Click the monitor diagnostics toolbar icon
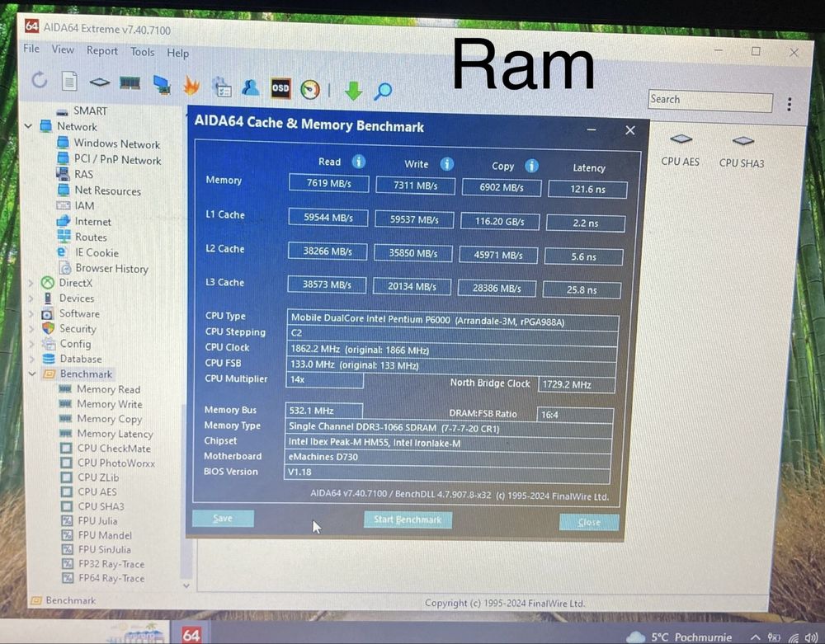The height and width of the screenshot is (644, 825). [x=162, y=85]
